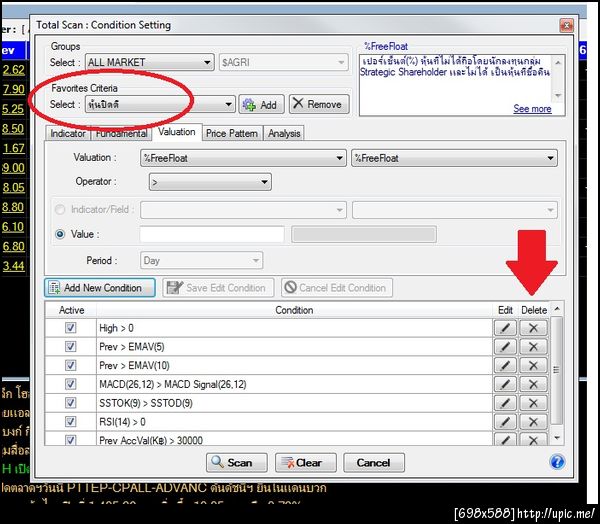The image size is (600, 524).
Task: Click 2.62 in the background price list
Action: tap(13, 70)
